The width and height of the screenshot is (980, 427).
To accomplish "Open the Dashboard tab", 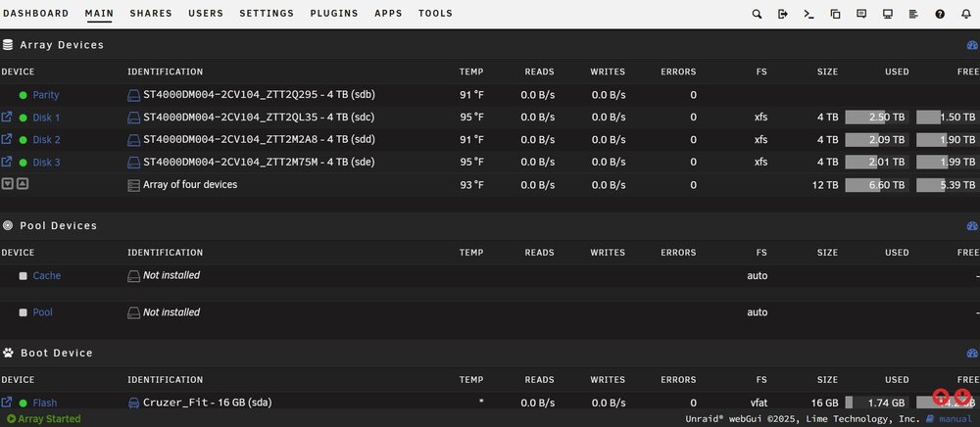I will click(x=35, y=13).
